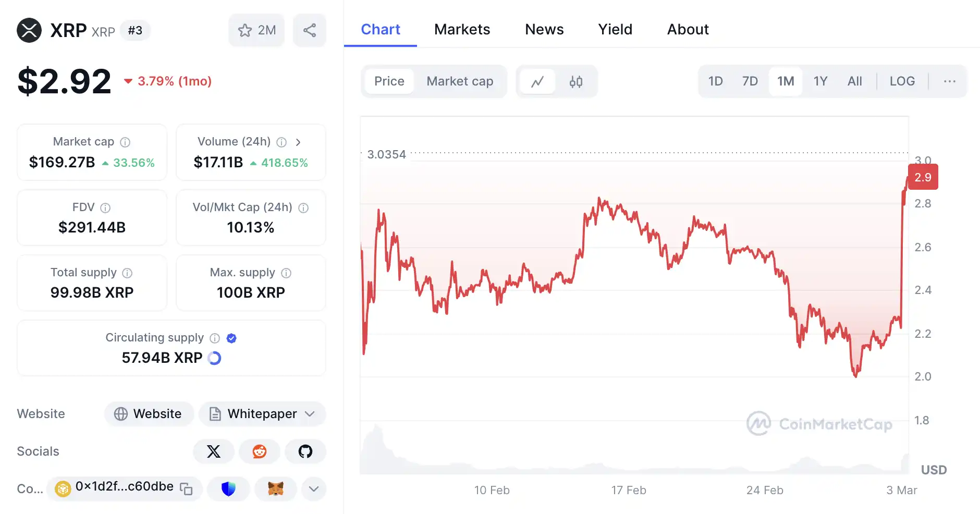Expand more contract addresses chevron
The image size is (980, 514).
click(314, 489)
